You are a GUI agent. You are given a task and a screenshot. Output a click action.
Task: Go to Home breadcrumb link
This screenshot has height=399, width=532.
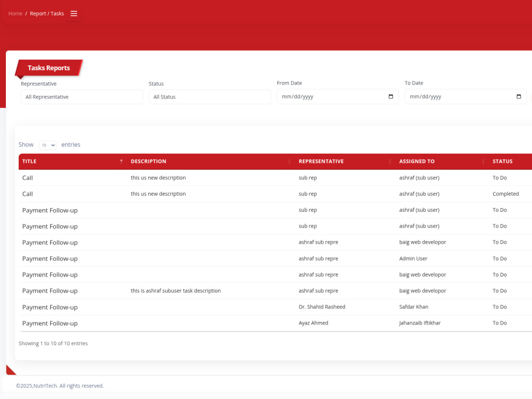tap(15, 14)
